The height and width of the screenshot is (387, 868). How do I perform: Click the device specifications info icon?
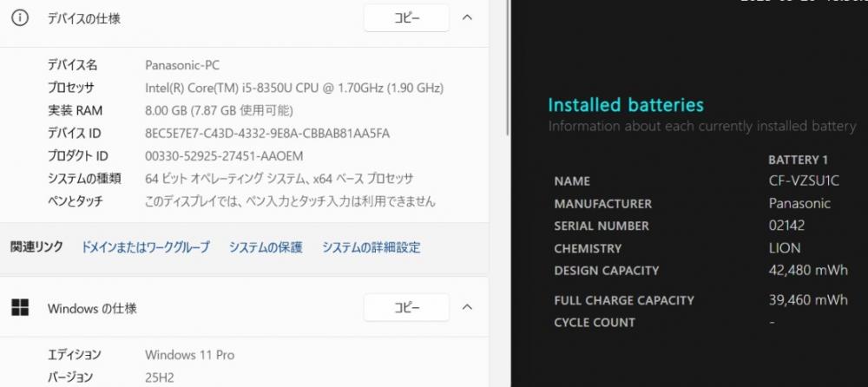(x=21, y=18)
